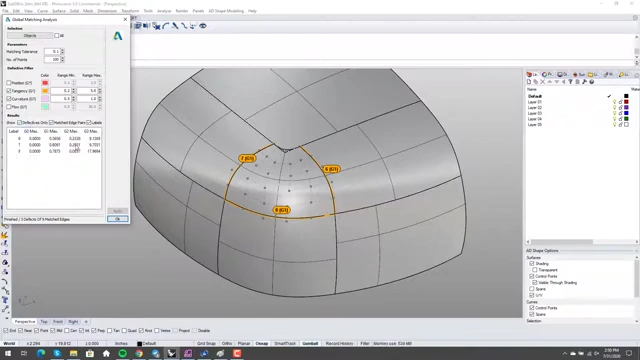The height and width of the screenshot is (360, 640).
Task: Click the Tangency orange color swatch
Action: pos(45,91)
